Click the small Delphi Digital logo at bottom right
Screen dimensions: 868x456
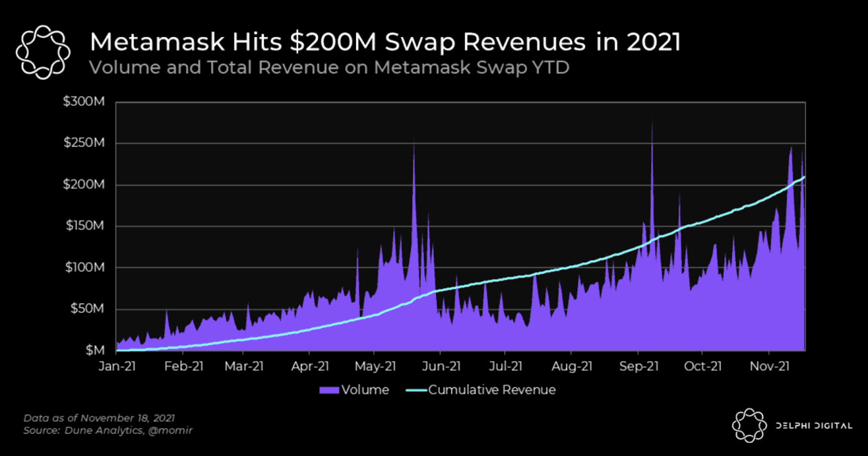pyautogui.click(x=749, y=425)
